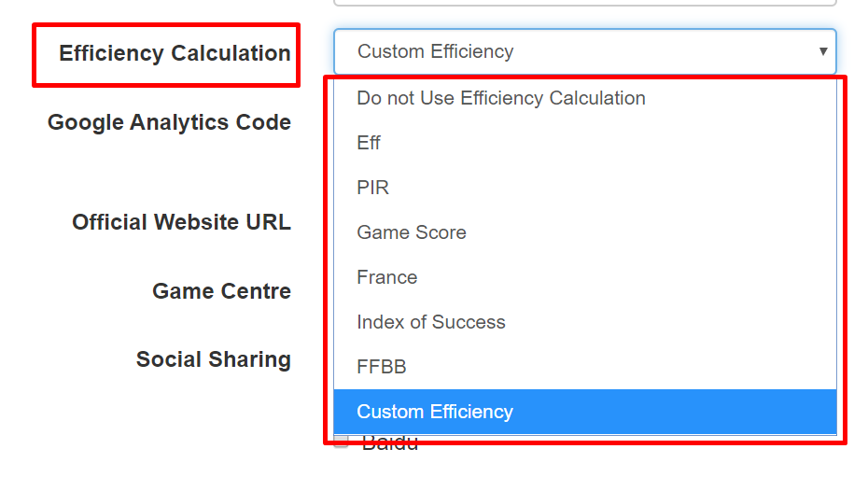Screen dimensions: 868x477
Task: Click the Game Centre label
Action: 221,291
